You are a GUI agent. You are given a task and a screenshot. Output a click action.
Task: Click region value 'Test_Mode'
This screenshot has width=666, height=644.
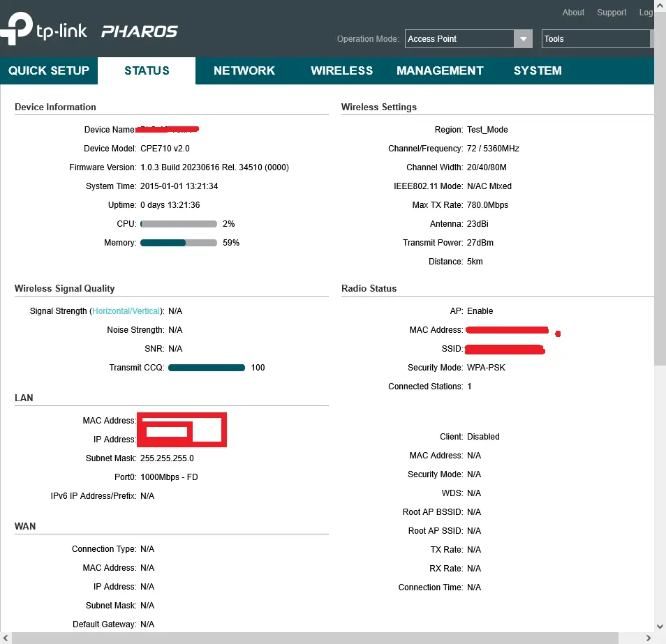[x=487, y=130]
